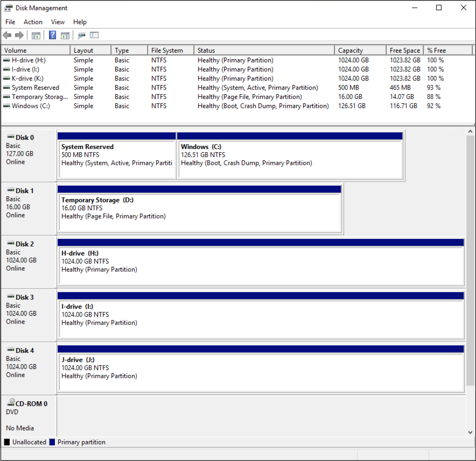Click the 126.51 GB capacity cell

[352, 106]
